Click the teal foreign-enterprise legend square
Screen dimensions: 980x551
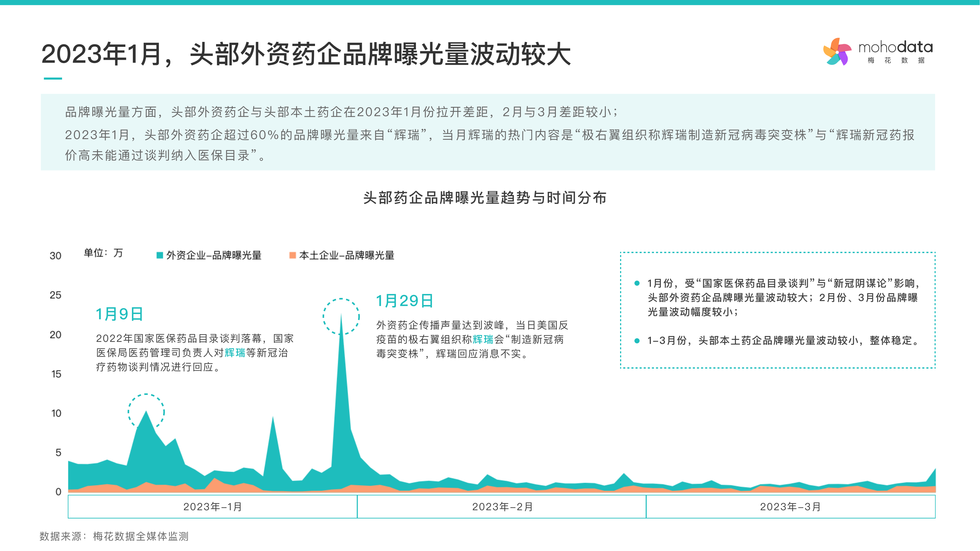tap(160, 255)
